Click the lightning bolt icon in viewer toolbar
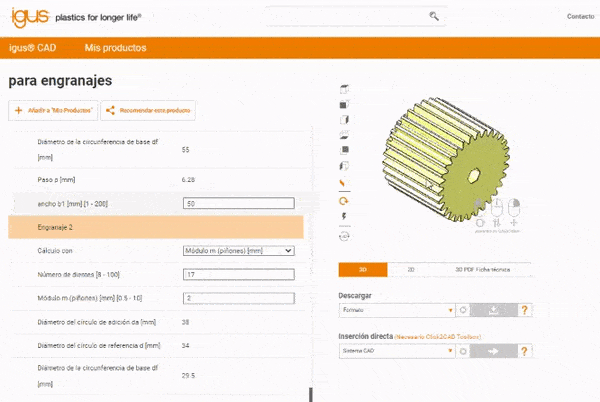Screen dimensions: 600x402 344,216
